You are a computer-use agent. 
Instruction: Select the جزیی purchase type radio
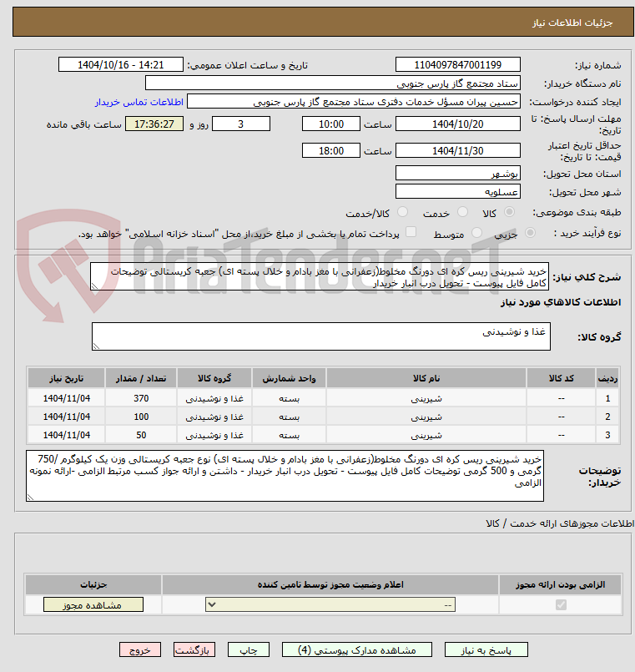click(x=530, y=233)
